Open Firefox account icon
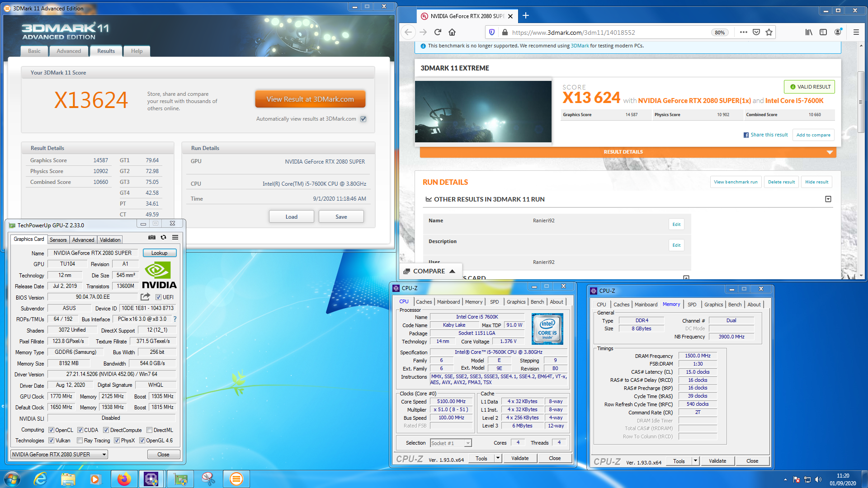Screen dimensions: 868x488 (838, 32)
